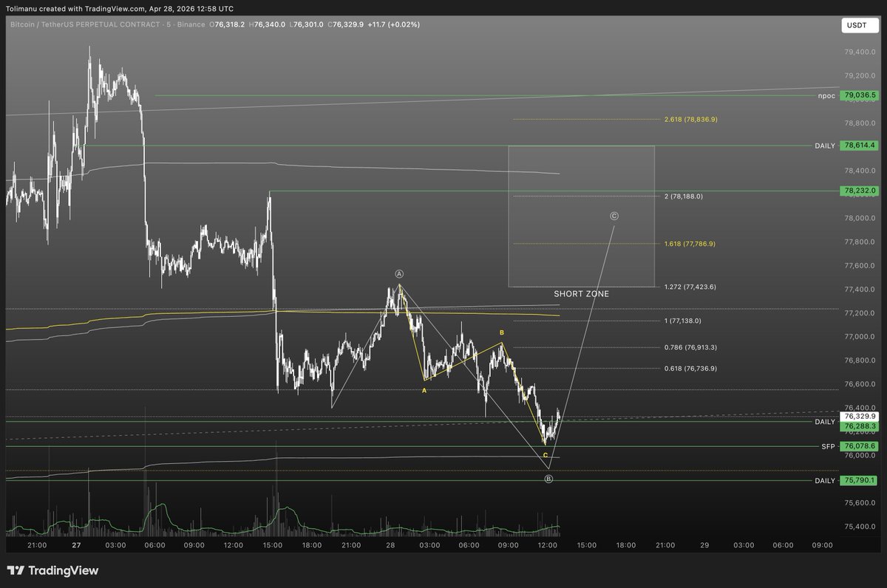The height and width of the screenshot is (588, 887).
Task: Click the 27 date label on time axis
Action: click(76, 545)
